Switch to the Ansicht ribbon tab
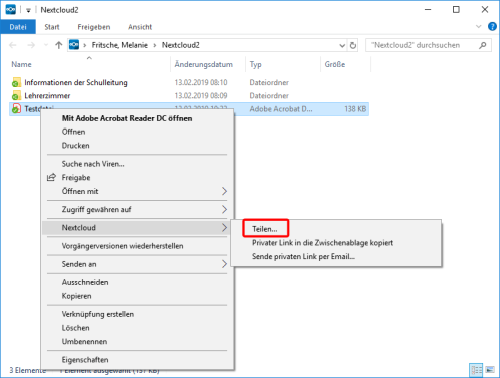This screenshot has width=500, height=378. pos(140,27)
